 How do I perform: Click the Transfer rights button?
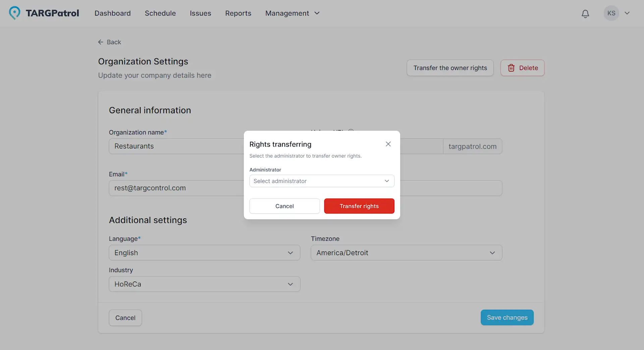[359, 206]
